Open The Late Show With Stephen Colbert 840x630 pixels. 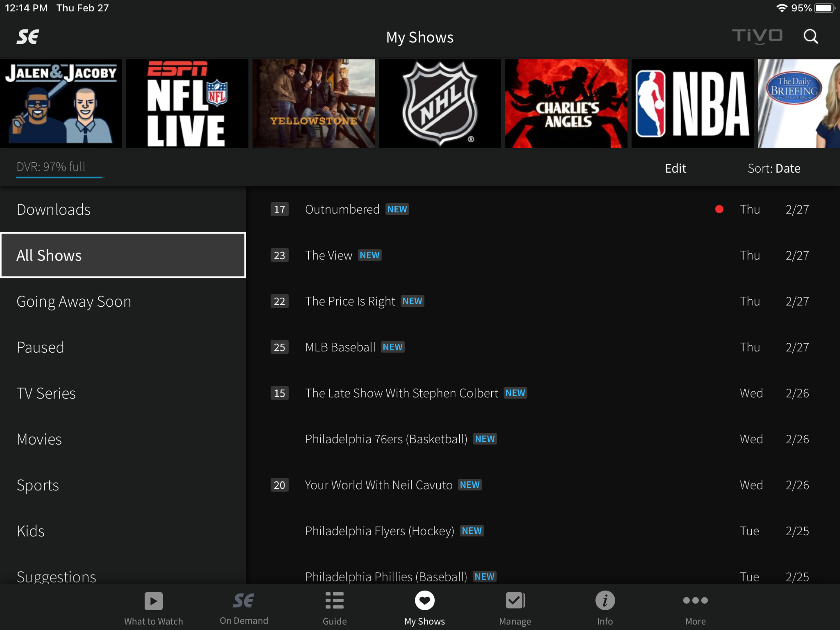pos(543,393)
